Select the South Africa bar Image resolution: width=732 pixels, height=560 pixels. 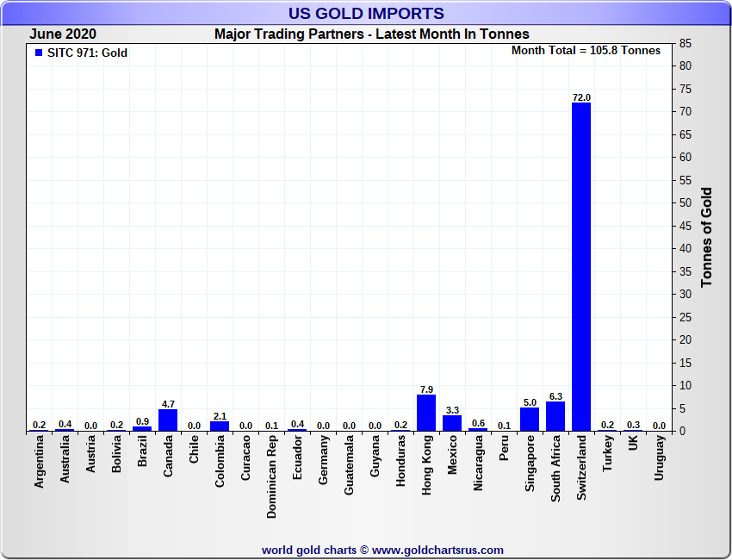click(x=555, y=416)
